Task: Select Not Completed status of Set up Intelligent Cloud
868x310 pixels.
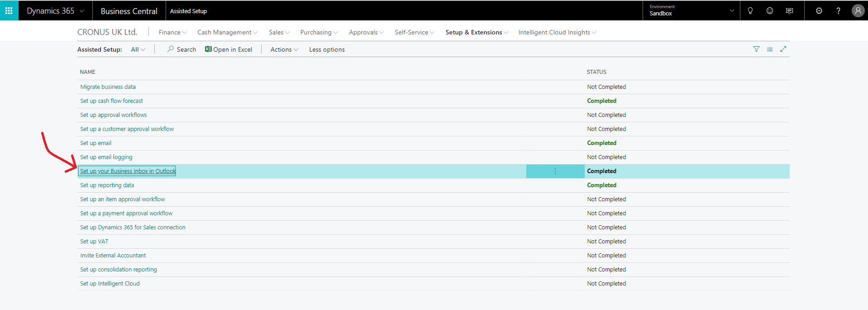Action: click(x=606, y=284)
